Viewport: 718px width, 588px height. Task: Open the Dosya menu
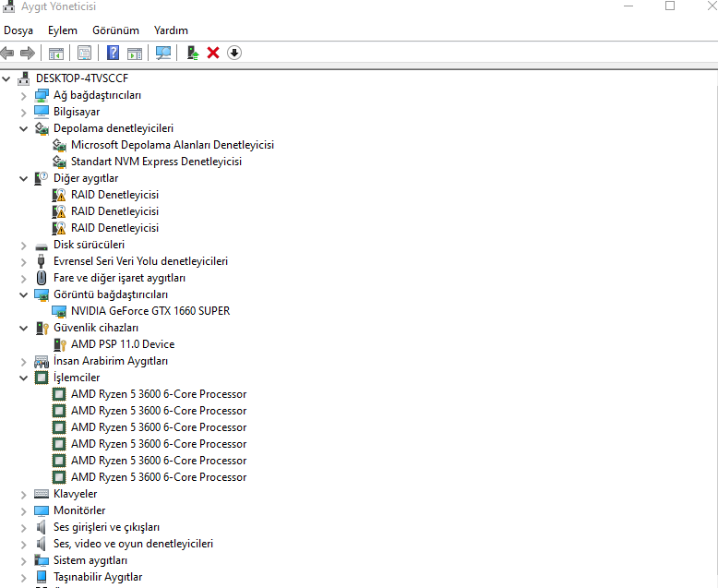click(x=18, y=30)
